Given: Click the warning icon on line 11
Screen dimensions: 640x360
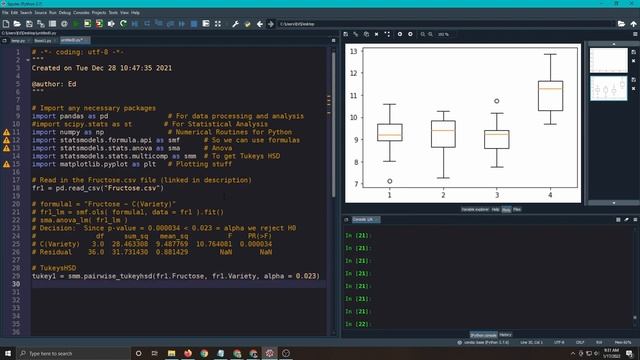Looking at the screenshot, I should coord(6,132).
